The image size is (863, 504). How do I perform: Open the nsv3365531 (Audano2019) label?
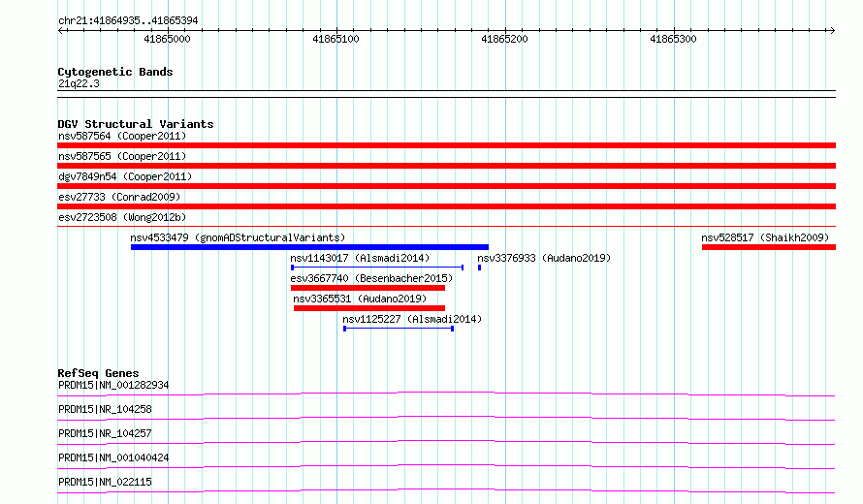point(360,299)
